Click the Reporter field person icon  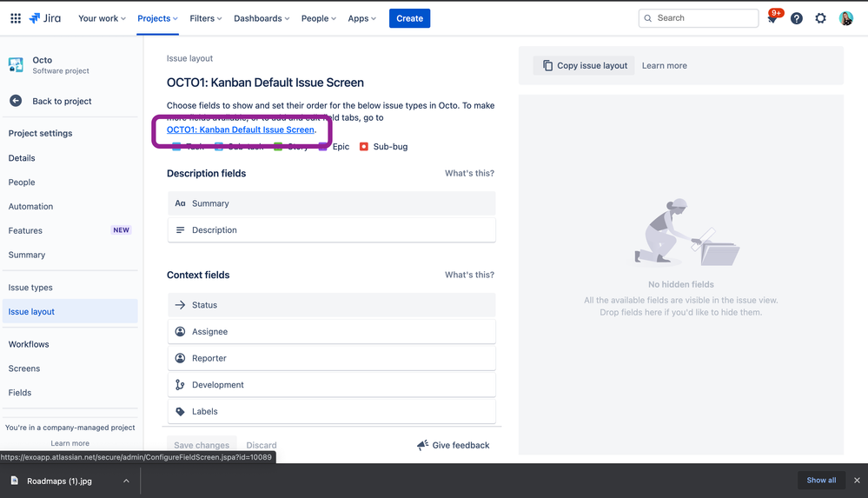[180, 358]
